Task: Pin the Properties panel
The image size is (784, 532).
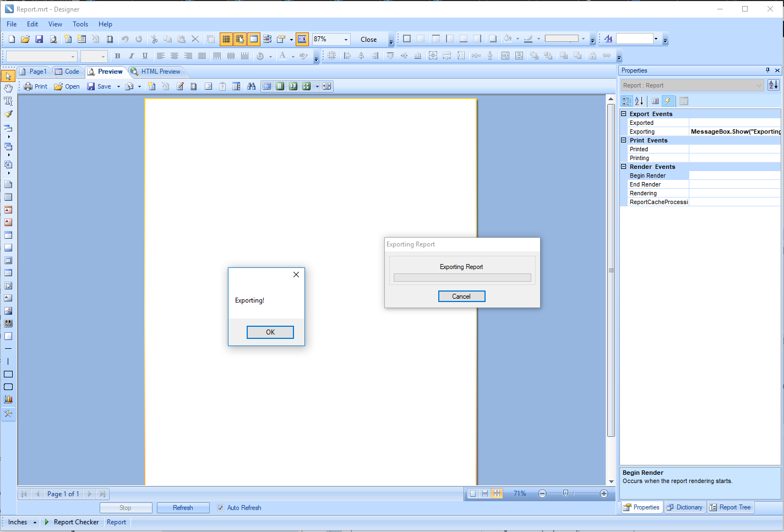Action: click(767, 70)
